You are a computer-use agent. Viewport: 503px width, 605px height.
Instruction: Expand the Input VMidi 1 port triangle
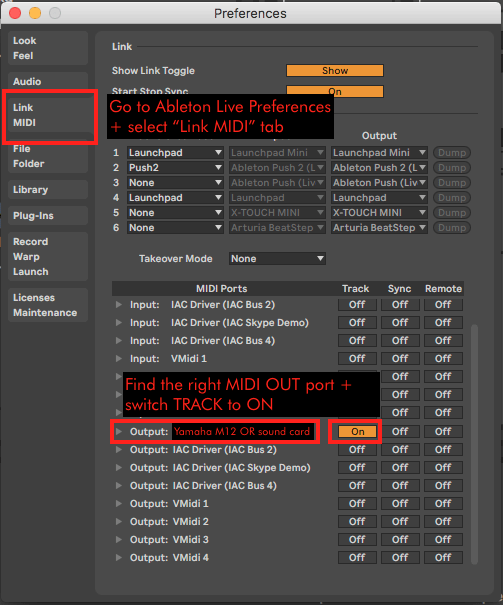point(119,359)
